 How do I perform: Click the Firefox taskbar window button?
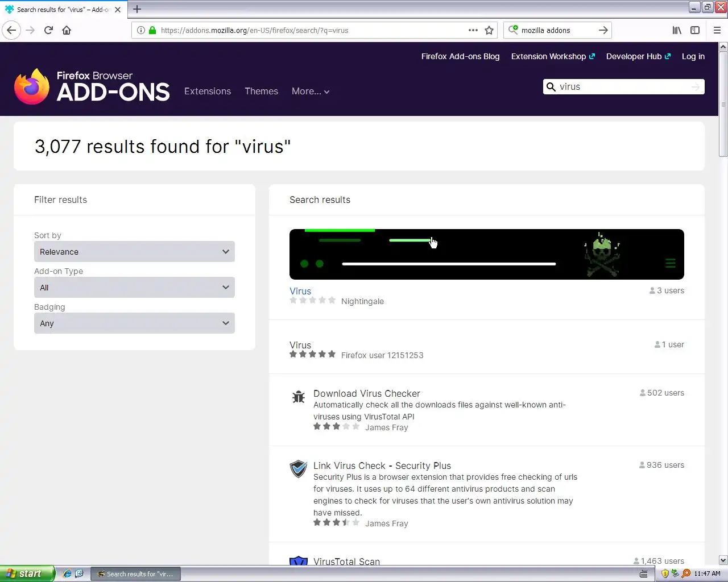(x=136, y=573)
